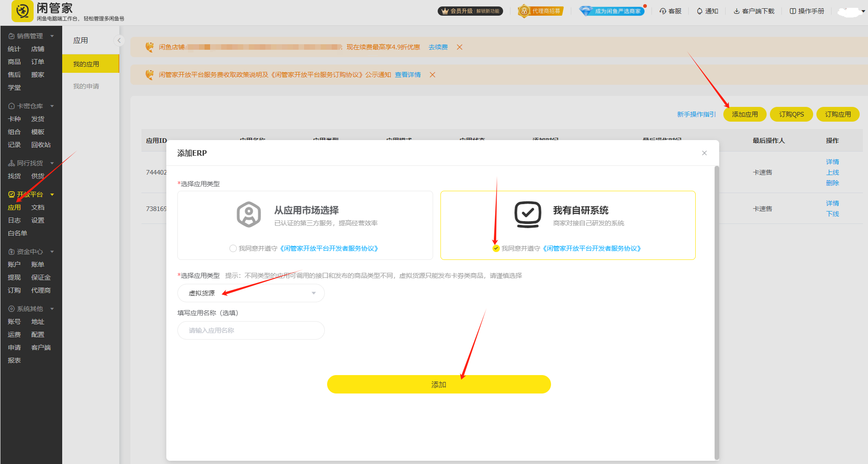Click the yellow 添加 button
Image resolution: width=868 pixels, height=464 pixels.
[438, 384]
